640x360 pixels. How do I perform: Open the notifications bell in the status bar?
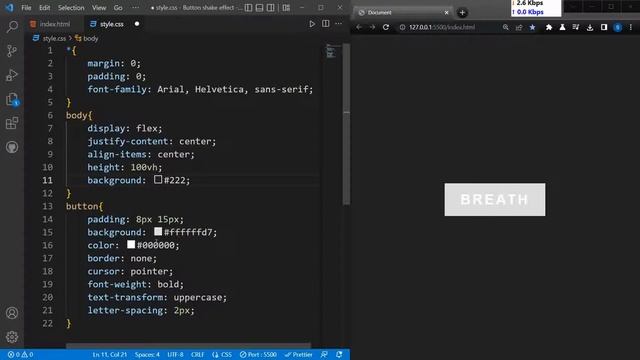339,354
